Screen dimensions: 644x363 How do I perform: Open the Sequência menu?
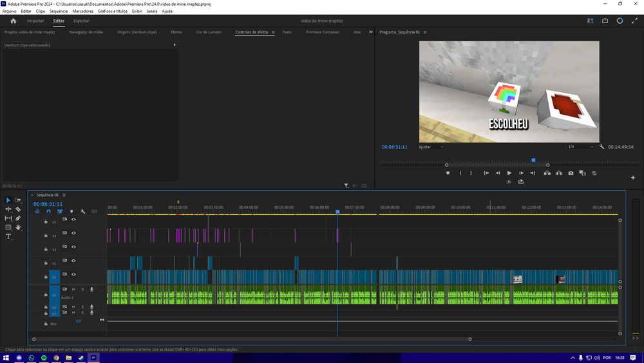[59, 11]
